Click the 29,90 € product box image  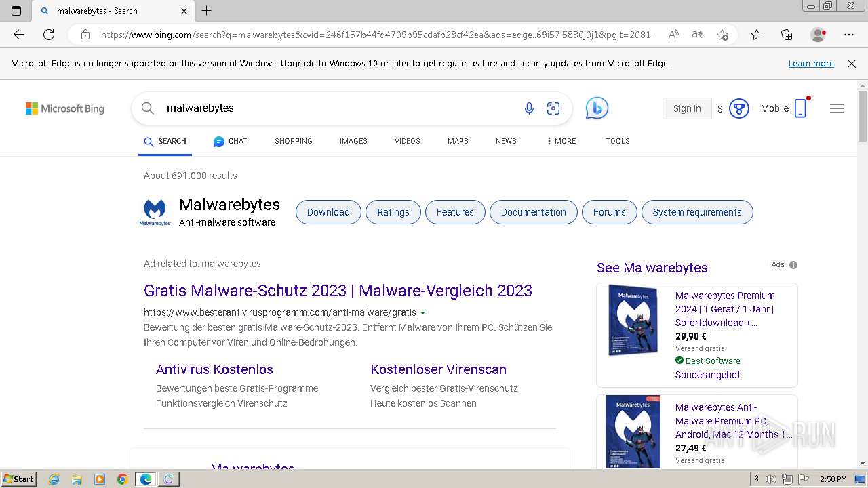pos(633,321)
